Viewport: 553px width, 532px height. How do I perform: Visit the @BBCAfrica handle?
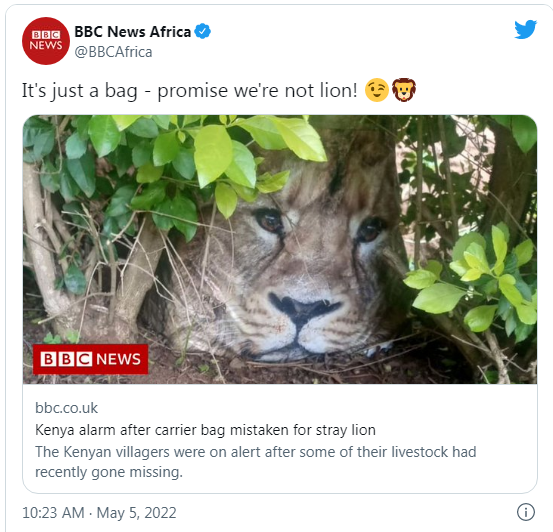point(113,52)
